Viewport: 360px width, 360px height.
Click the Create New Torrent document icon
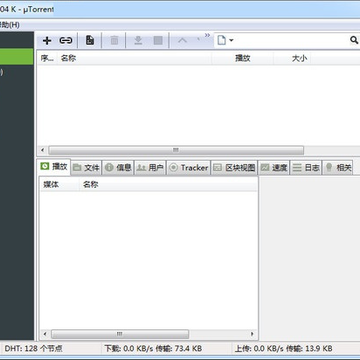[x=90, y=41]
